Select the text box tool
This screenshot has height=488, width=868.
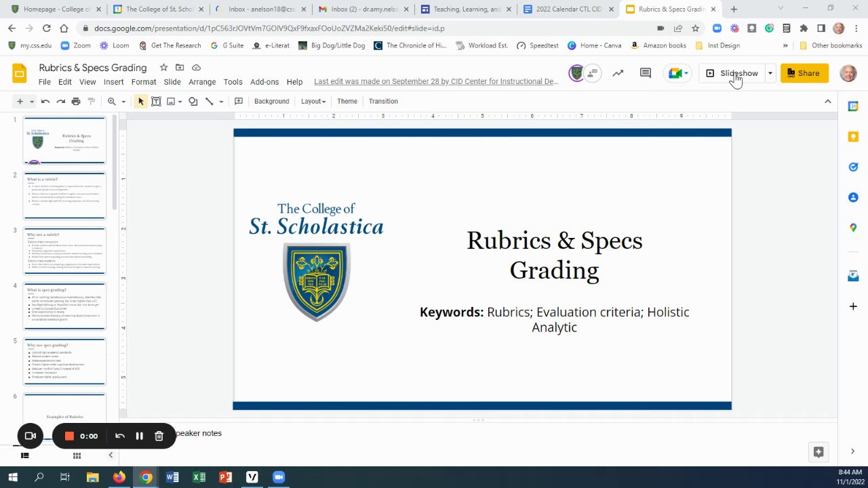click(x=156, y=101)
